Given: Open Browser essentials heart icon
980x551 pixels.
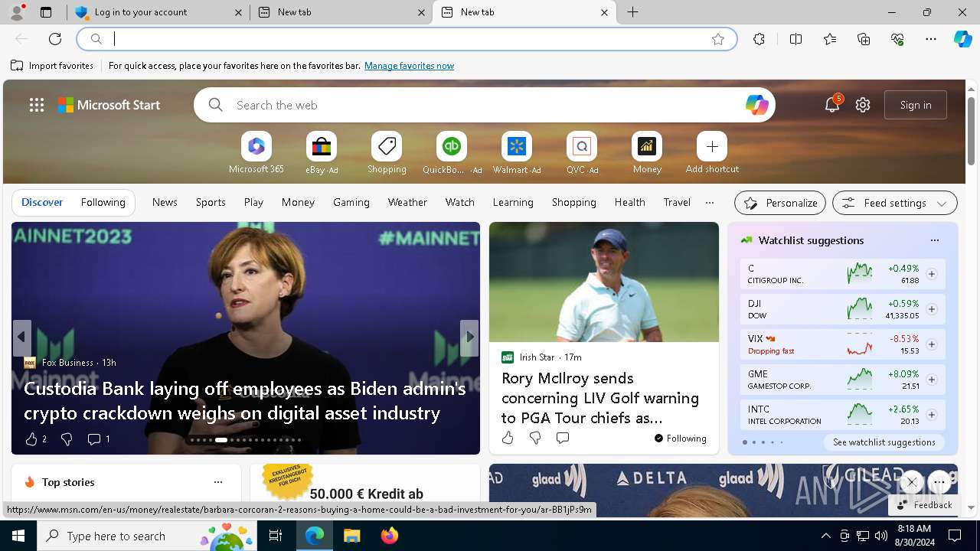Looking at the screenshot, I should tap(897, 39).
